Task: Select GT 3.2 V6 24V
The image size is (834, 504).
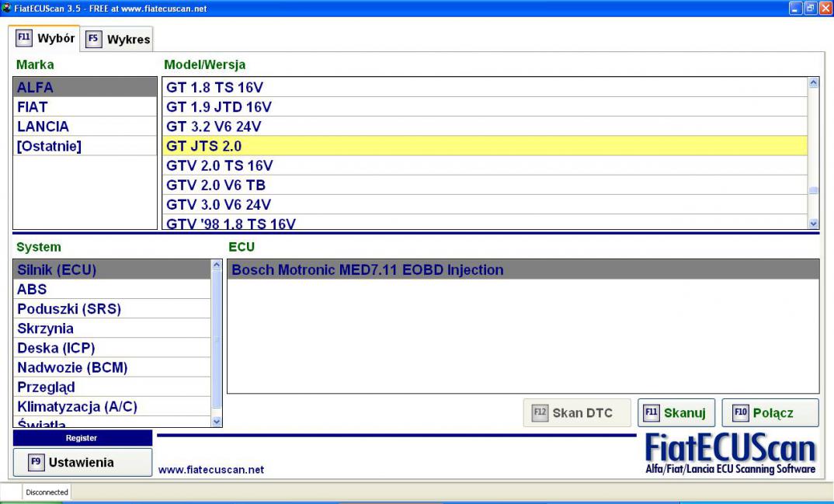Action: point(485,127)
